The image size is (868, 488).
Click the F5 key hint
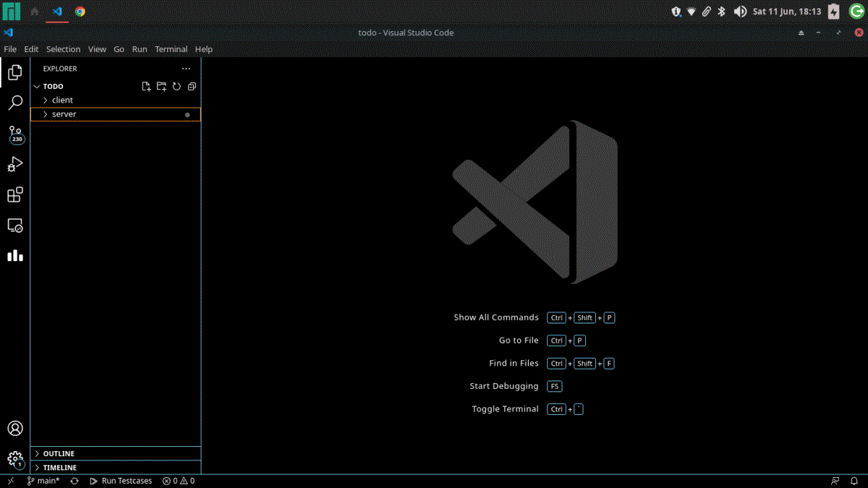pos(555,386)
